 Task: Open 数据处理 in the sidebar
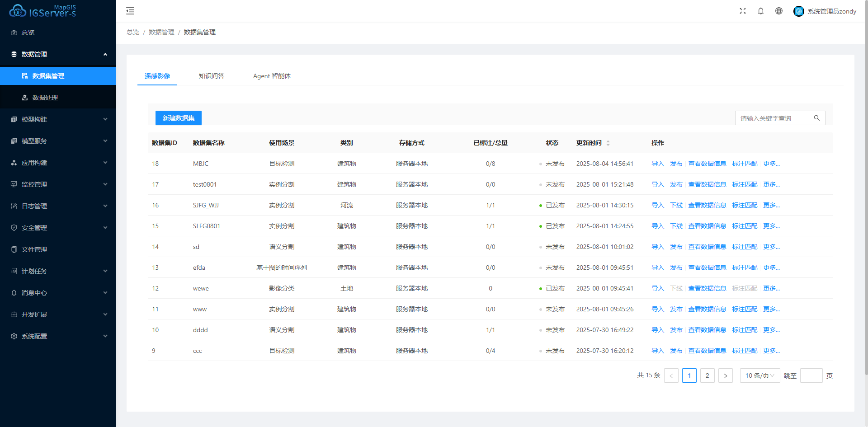click(45, 98)
